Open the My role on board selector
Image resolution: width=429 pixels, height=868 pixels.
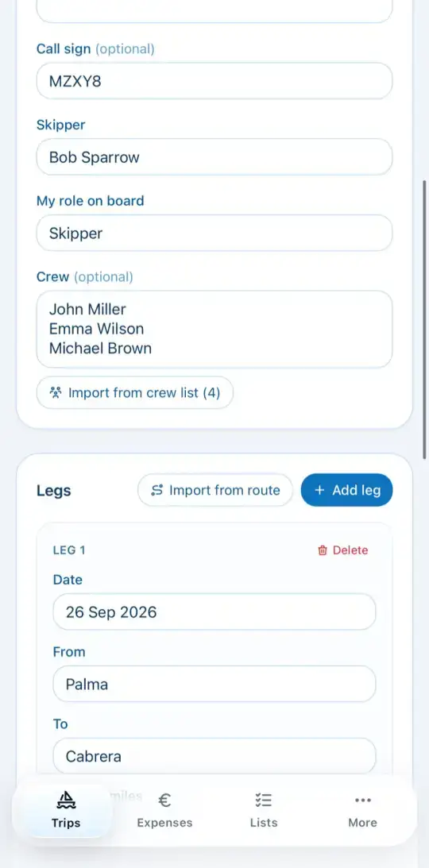(x=214, y=233)
